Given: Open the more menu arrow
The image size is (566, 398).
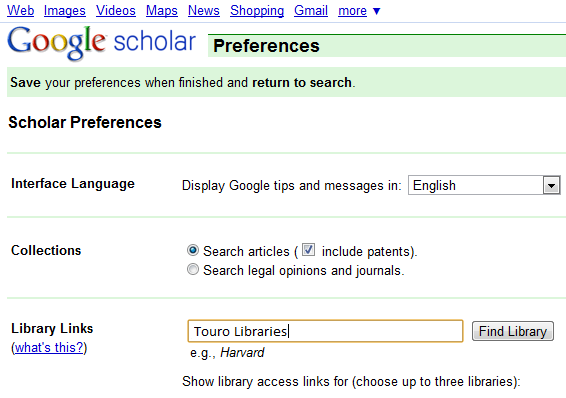Looking at the screenshot, I should (x=376, y=12).
